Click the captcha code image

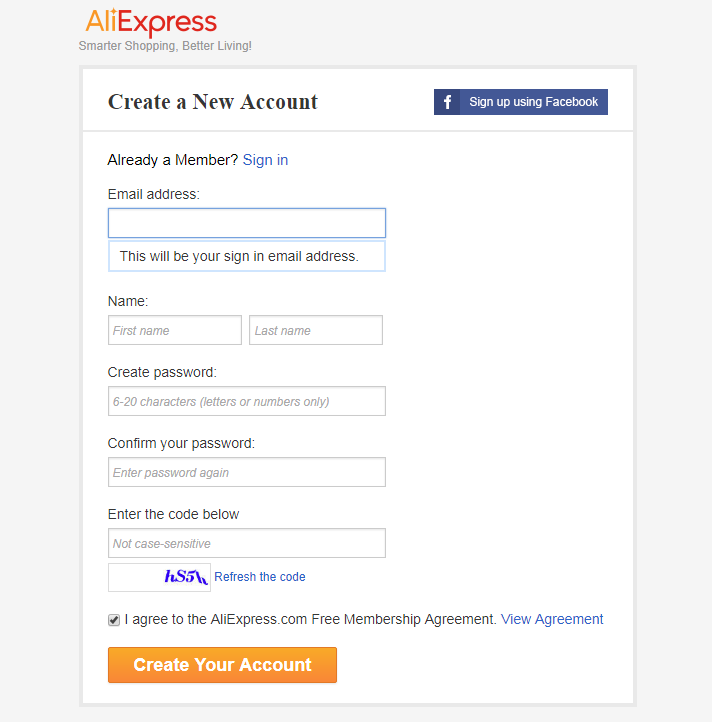click(160, 577)
